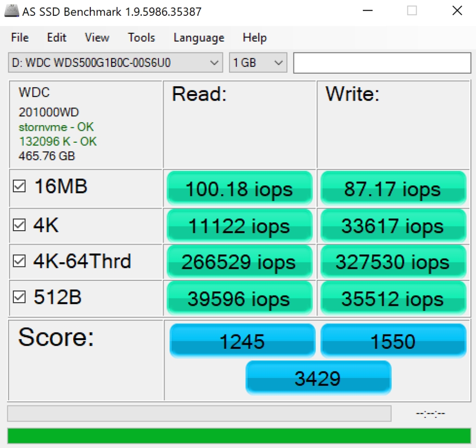Click the 16MB write result 87.17 iops
This screenshot has width=476, height=448.
pyautogui.click(x=393, y=189)
